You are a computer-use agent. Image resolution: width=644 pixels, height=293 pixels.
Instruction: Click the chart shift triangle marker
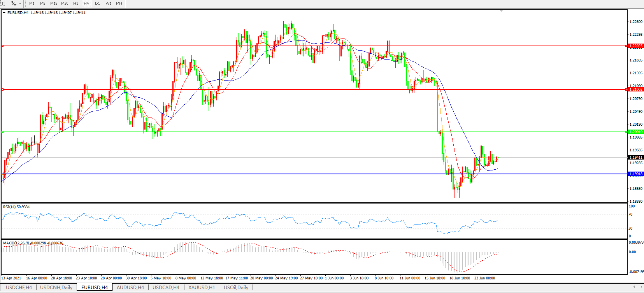(x=501, y=11)
